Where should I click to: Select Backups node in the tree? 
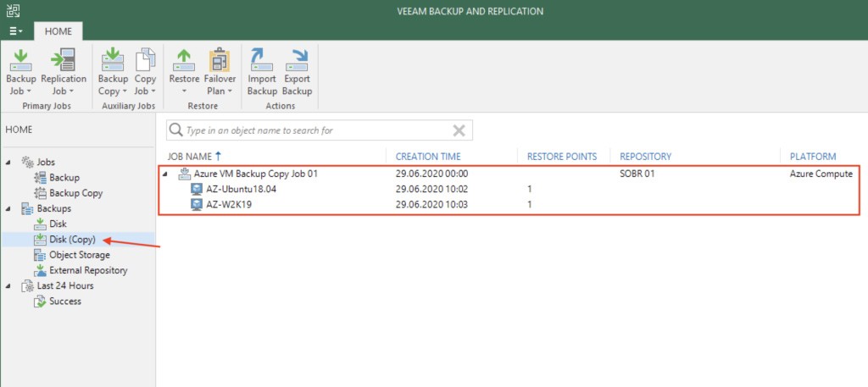53,208
